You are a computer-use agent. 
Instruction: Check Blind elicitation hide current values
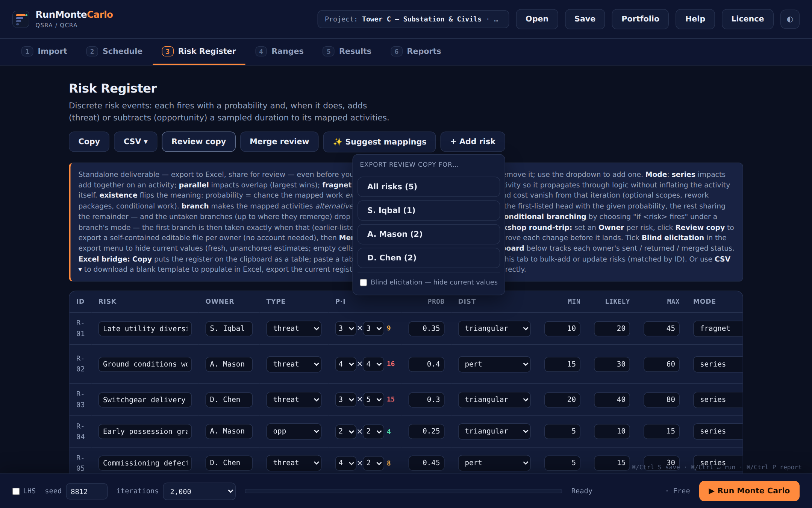(x=364, y=283)
